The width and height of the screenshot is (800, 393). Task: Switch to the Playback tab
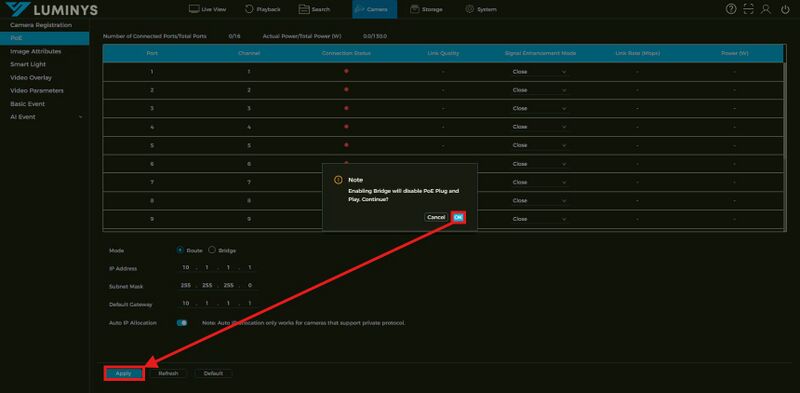coord(263,9)
